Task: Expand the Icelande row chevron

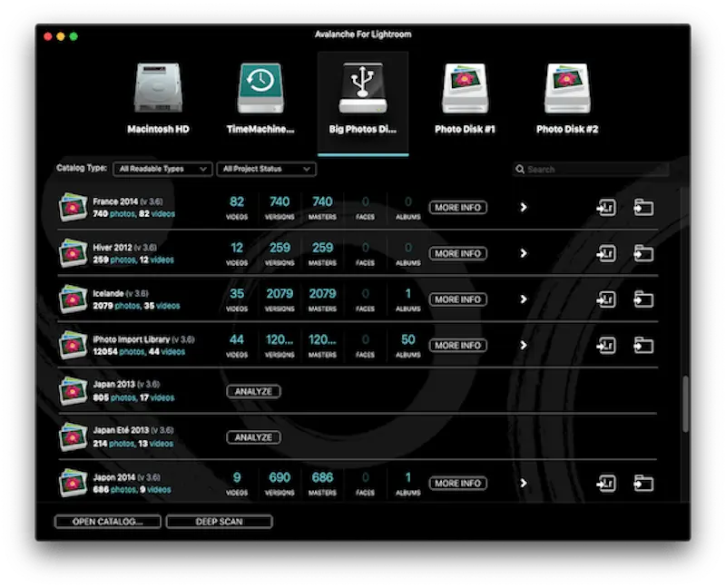Action: [x=524, y=299]
